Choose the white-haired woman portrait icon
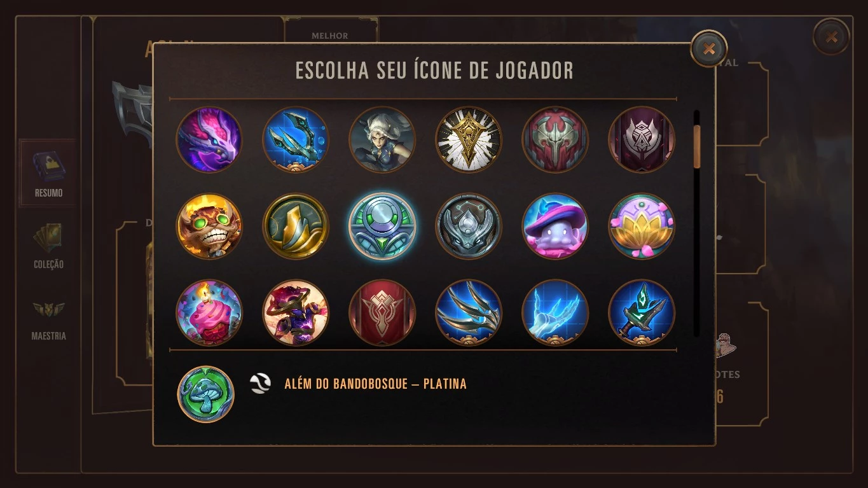This screenshot has width=868, height=488. point(382,139)
